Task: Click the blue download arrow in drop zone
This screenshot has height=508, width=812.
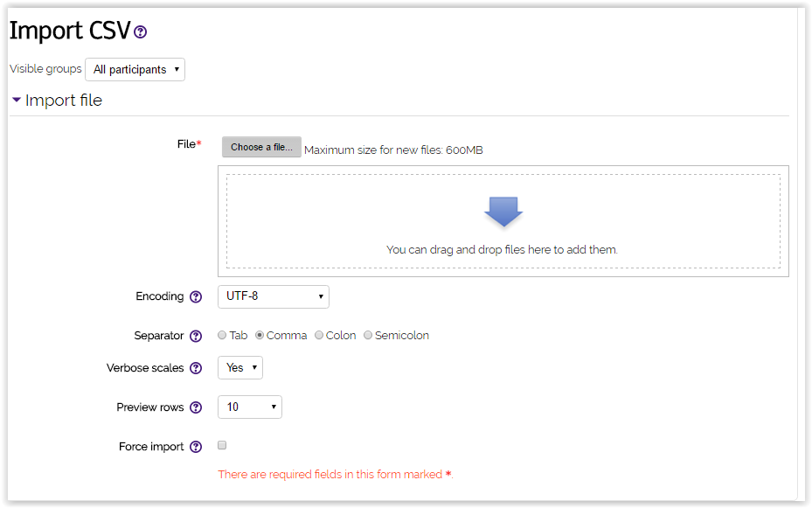Action: pyautogui.click(x=503, y=212)
